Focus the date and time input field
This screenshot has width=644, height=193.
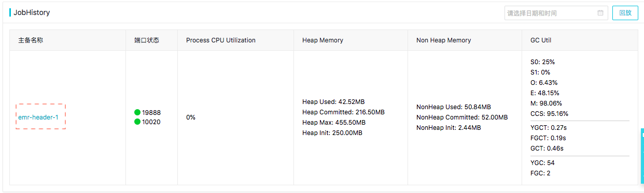tap(556, 13)
